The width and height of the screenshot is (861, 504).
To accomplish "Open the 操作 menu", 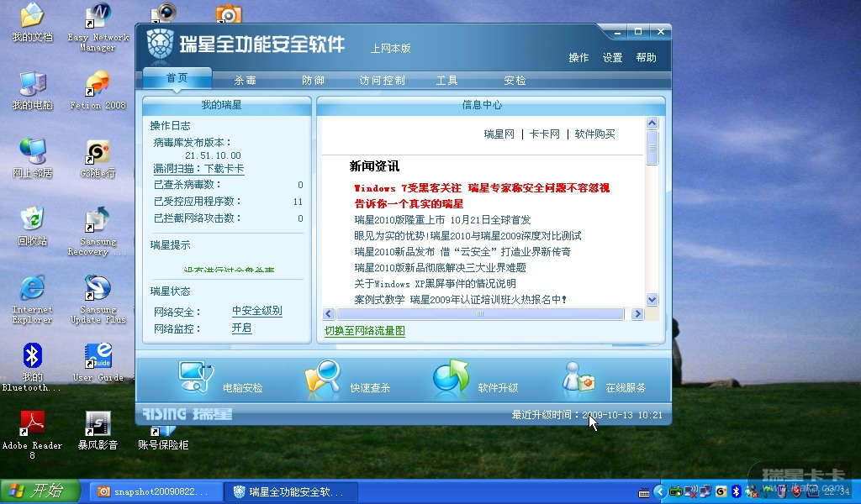I will click(x=578, y=58).
